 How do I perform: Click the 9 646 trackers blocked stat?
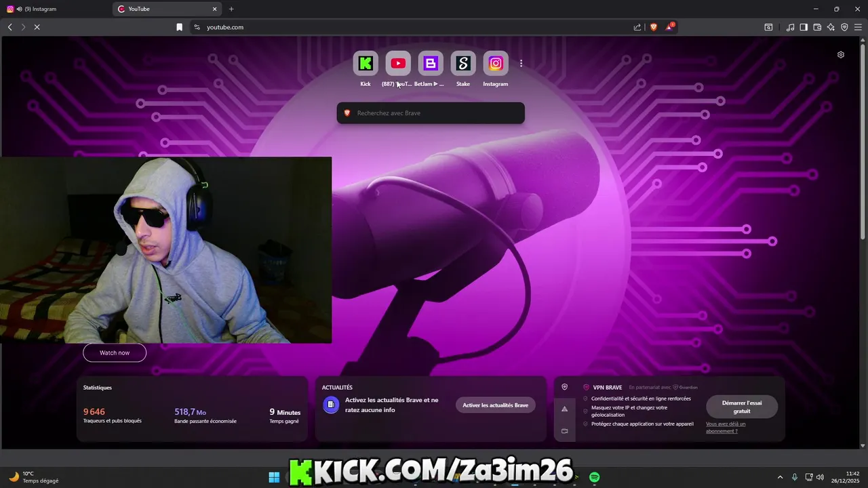[x=94, y=411]
